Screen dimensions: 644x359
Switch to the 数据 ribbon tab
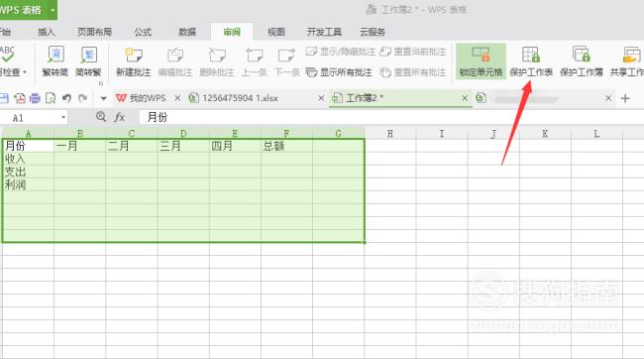187,32
